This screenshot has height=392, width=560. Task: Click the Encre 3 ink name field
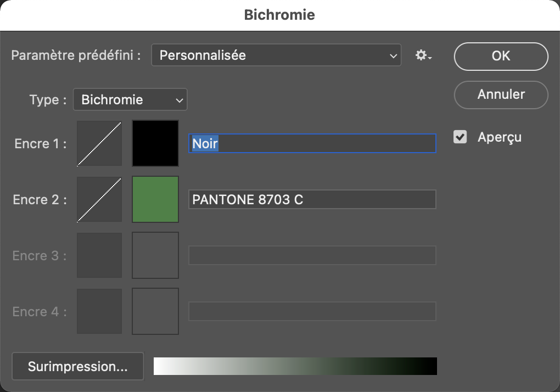point(312,255)
